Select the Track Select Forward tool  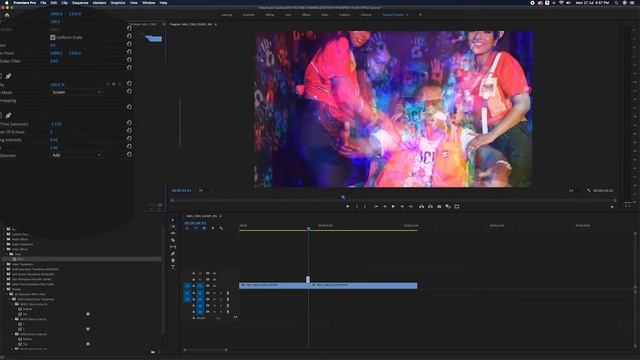173,227
